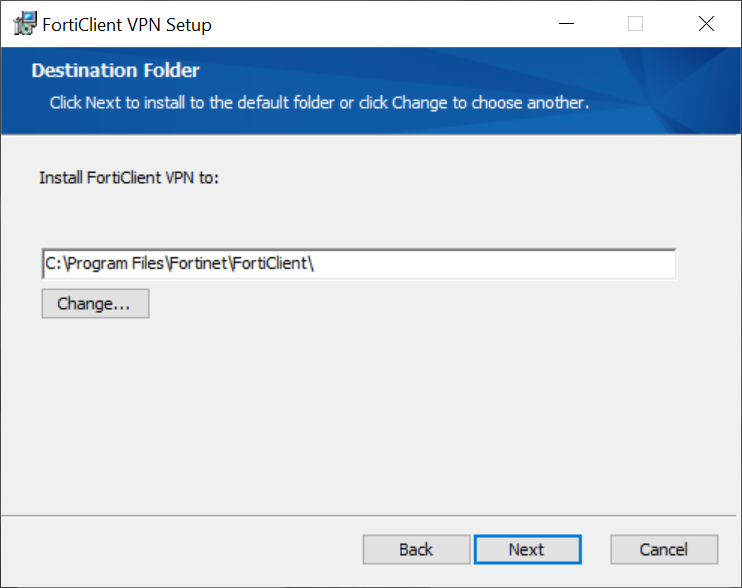Close the FortiClient VPN Setup window
This screenshot has height=588, width=742.
point(706,25)
